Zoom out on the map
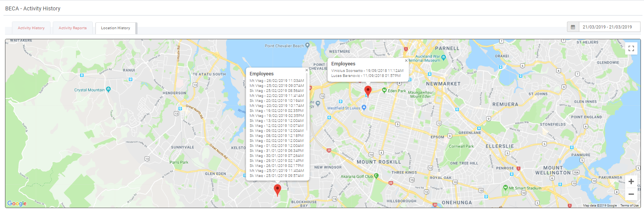Image resolution: width=644 pixels, height=210 pixels. coord(631,194)
